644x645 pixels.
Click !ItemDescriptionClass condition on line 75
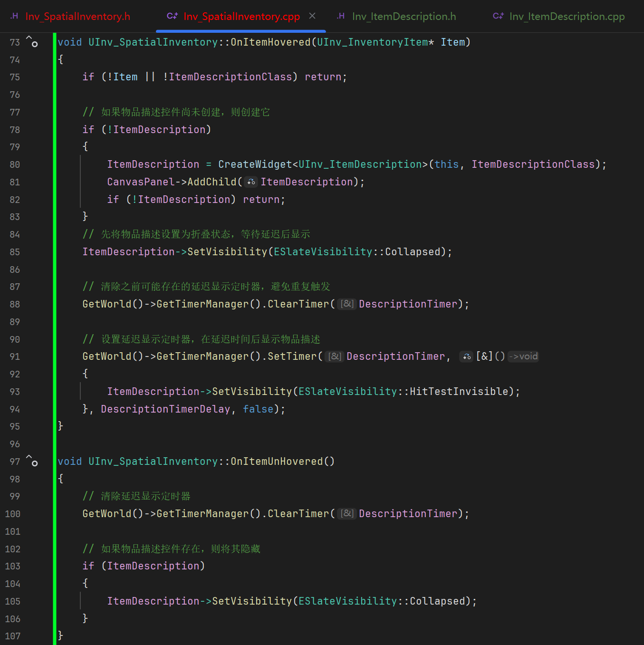pyautogui.click(x=227, y=77)
